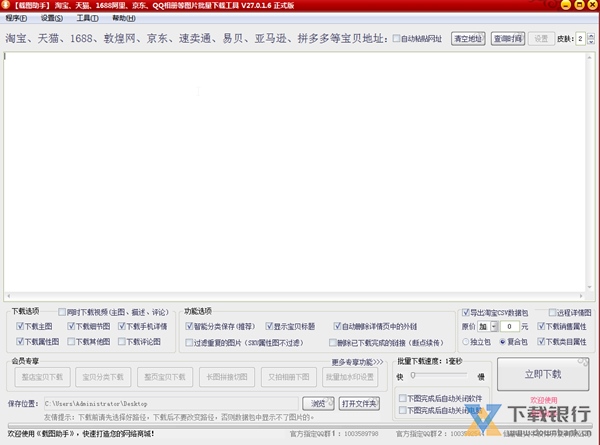Image resolution: width=600 pixels, height=445 pixels.
Task: Click the 原价 amount input field
Action: click(x=509, y=326)
